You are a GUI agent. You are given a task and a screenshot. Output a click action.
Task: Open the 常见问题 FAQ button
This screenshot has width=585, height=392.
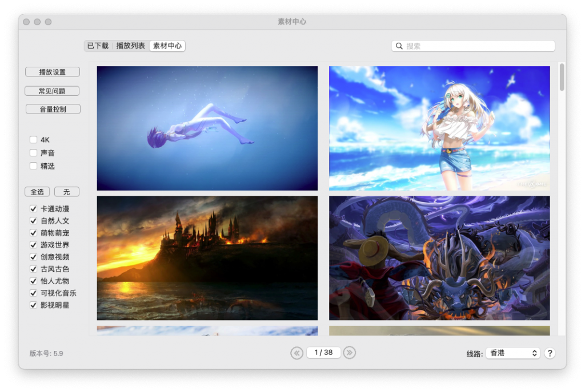(x=52, y=91)
